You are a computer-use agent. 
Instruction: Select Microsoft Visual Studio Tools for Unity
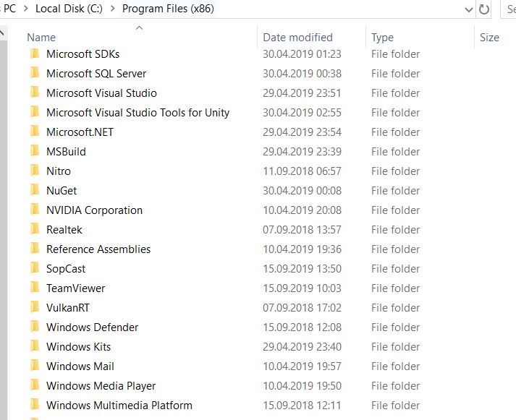tap(138, 112)
